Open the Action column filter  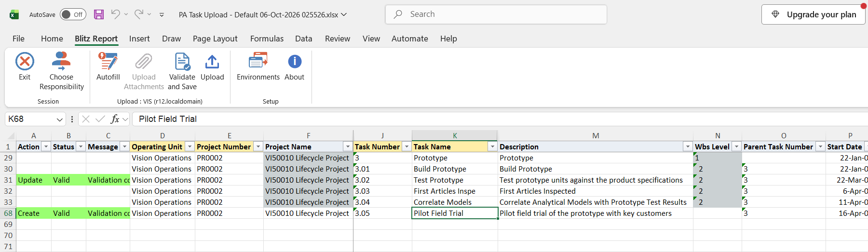(x=46, y=146)
